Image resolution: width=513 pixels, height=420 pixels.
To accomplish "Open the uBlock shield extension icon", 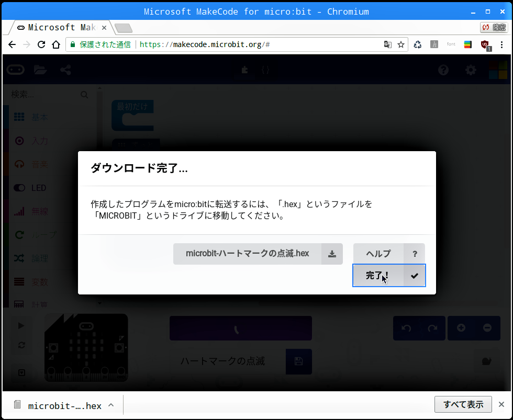I will pyautogui.click(x=485, y=44).
